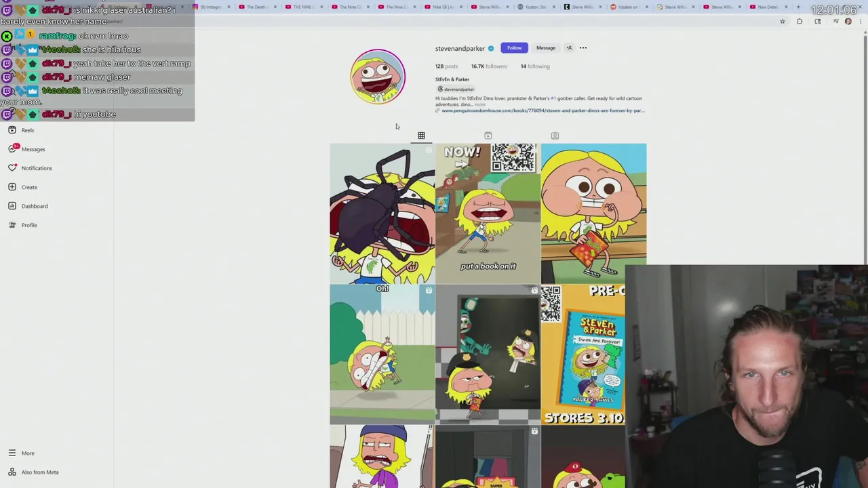
Task: Open the 16.7K followers list
Action: click(x=489, y=66)
